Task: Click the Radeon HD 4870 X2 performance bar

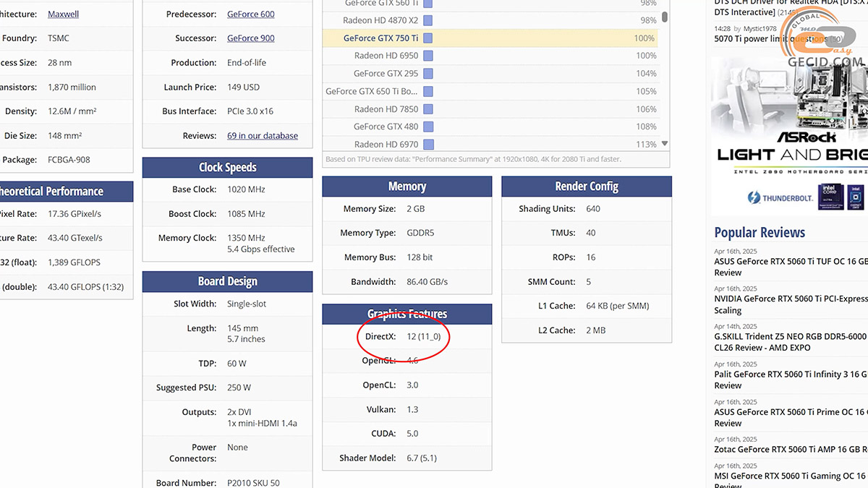Action: point(427,20)
